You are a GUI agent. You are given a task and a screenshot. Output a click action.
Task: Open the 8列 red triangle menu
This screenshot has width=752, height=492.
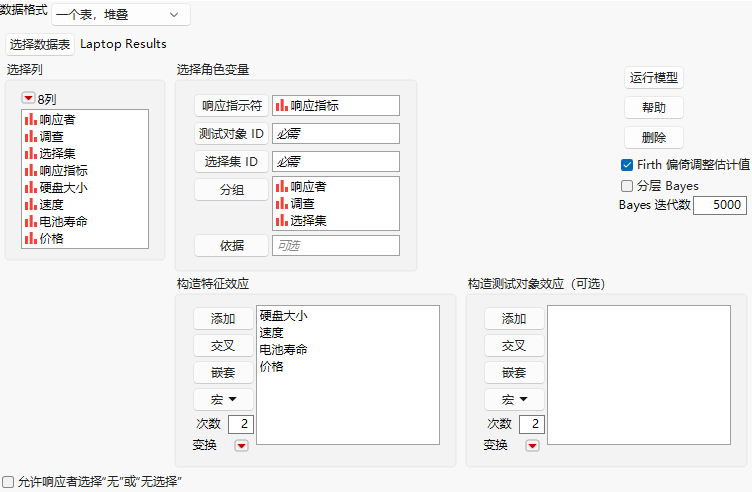tap(28, 98)
